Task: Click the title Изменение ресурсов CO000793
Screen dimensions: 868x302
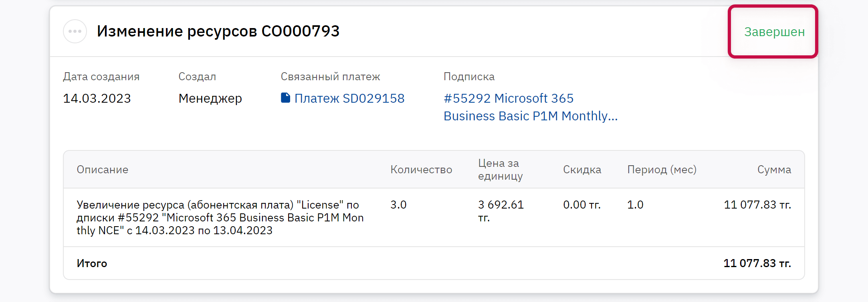Action: coord(218,31)
